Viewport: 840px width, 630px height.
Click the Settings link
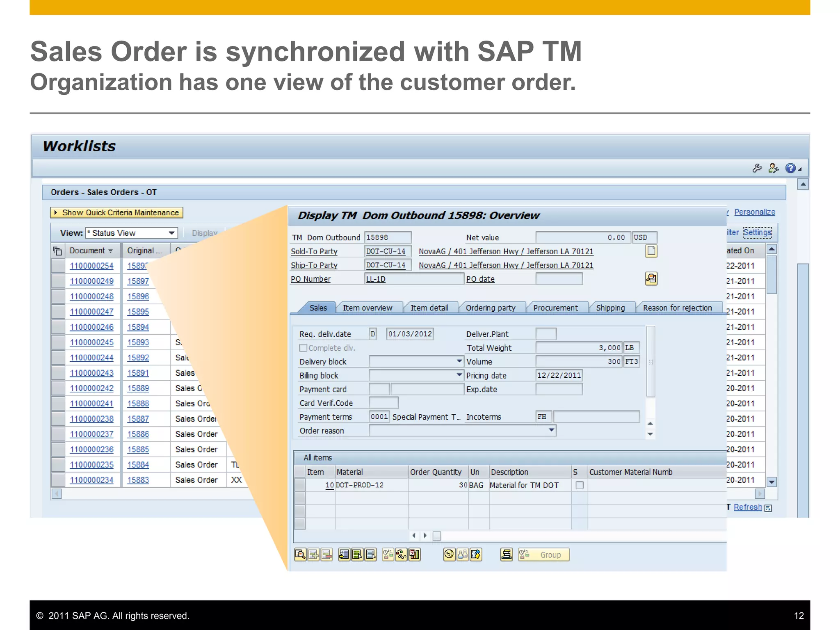pyautogui.click(x=757, y=232)
